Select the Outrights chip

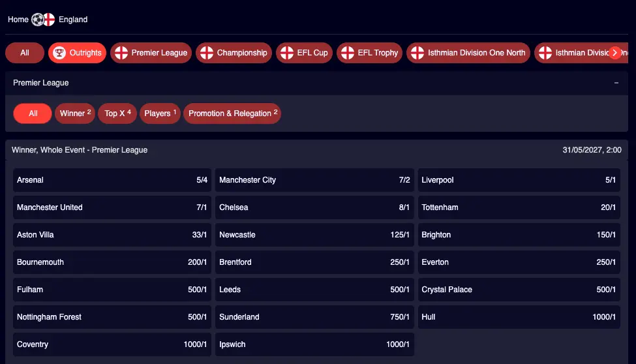click(x=77, y=53)
